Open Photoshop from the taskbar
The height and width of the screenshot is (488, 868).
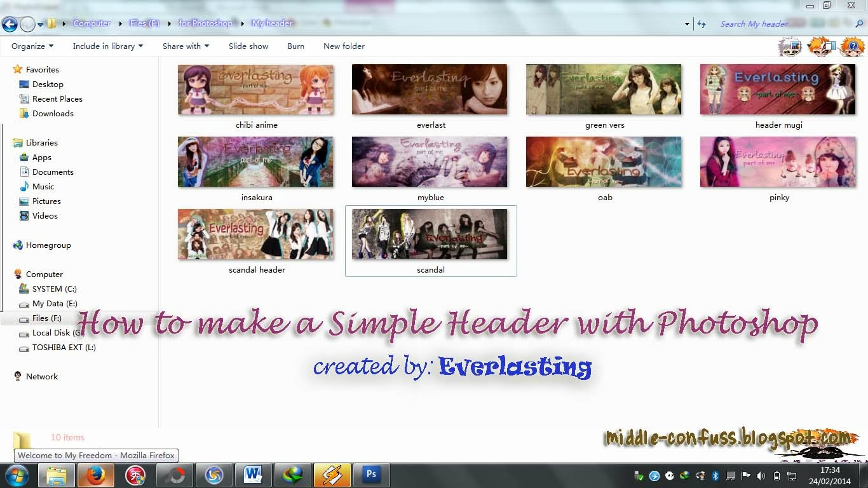click(x=372, y=475)
